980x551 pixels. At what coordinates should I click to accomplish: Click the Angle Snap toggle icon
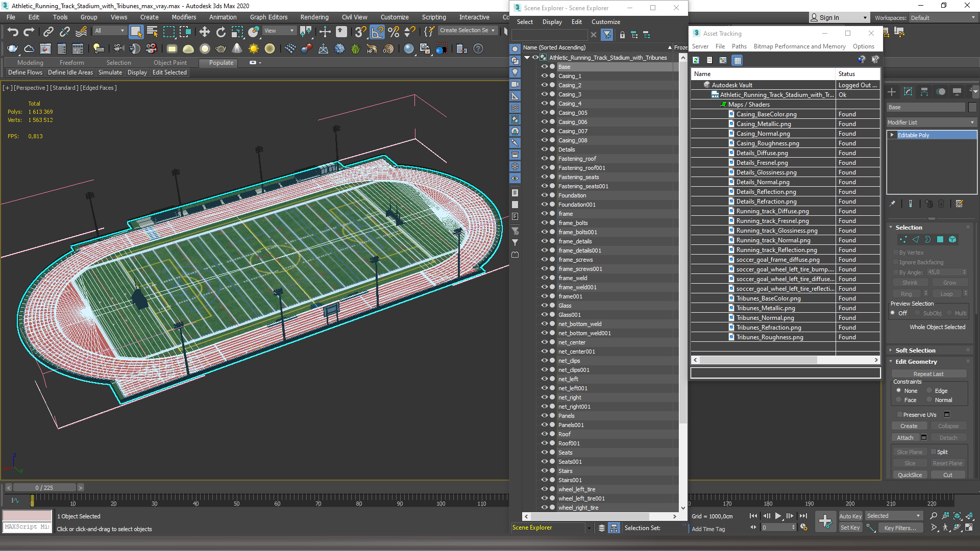[x=377, y=32]
